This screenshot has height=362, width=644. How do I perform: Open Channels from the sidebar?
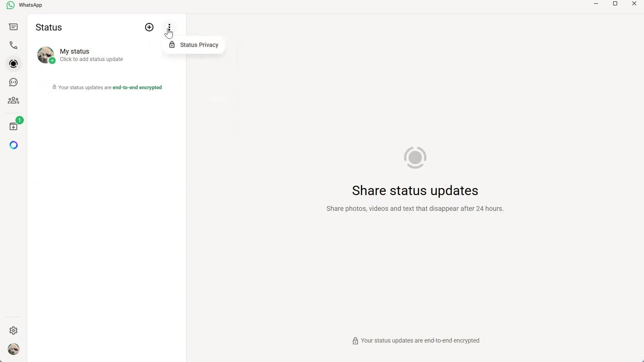[x=13, y=82]
